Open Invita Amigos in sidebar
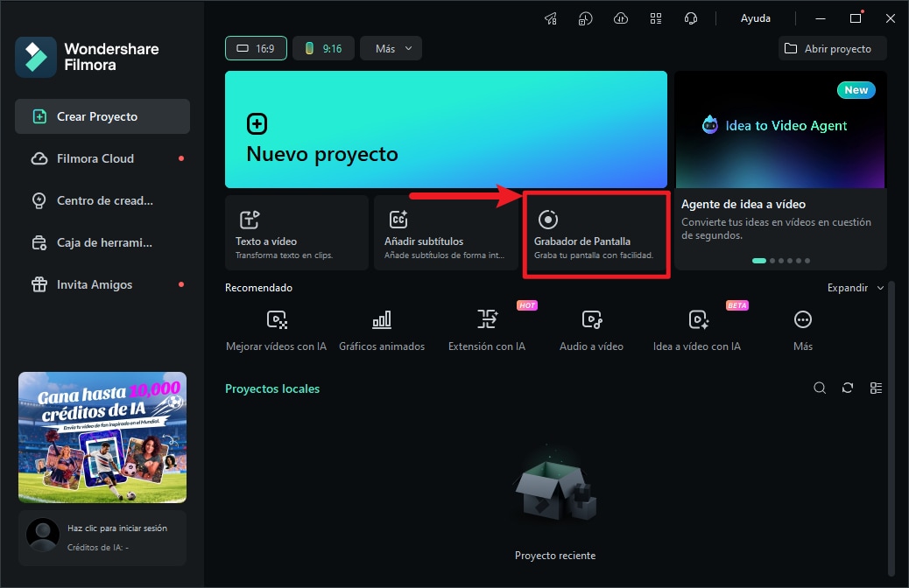This screenshot has width=909, height=588. point(102,284)
